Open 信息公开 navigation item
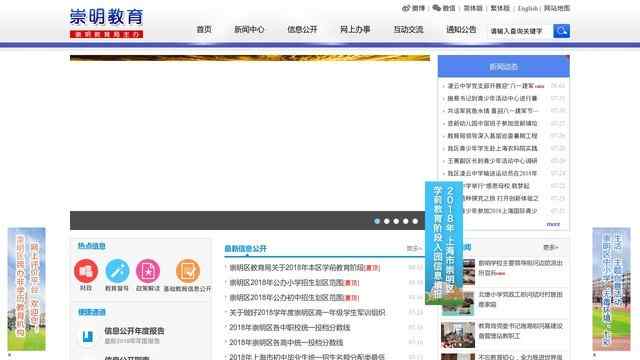This screenshot has width=640, height=360. coord(302,29)
